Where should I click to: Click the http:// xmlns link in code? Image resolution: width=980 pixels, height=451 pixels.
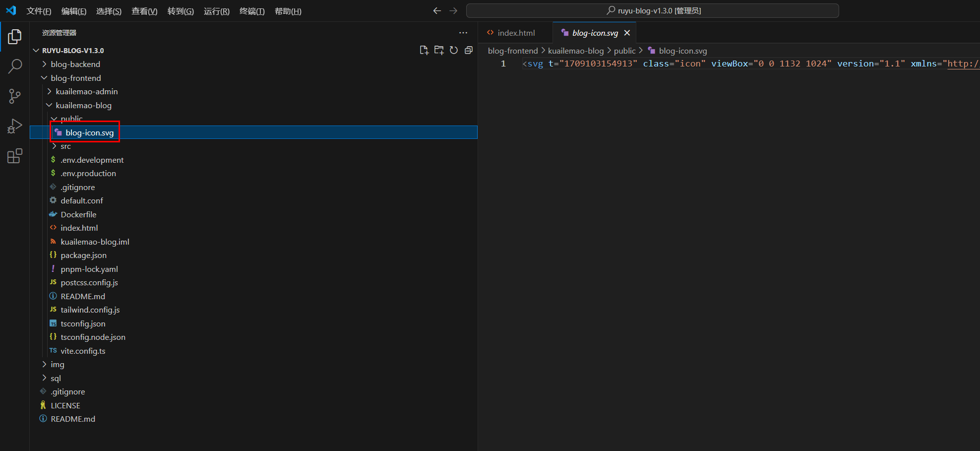point(963,64)
